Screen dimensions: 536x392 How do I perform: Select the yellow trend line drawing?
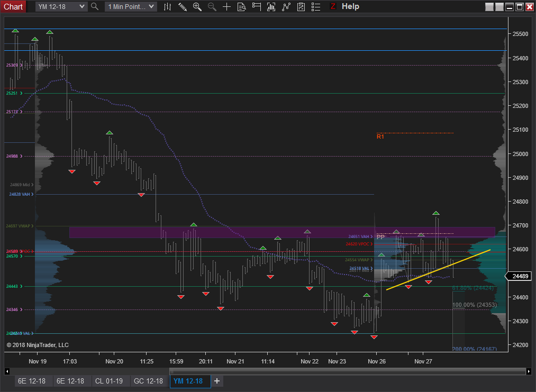coord(439,270)
